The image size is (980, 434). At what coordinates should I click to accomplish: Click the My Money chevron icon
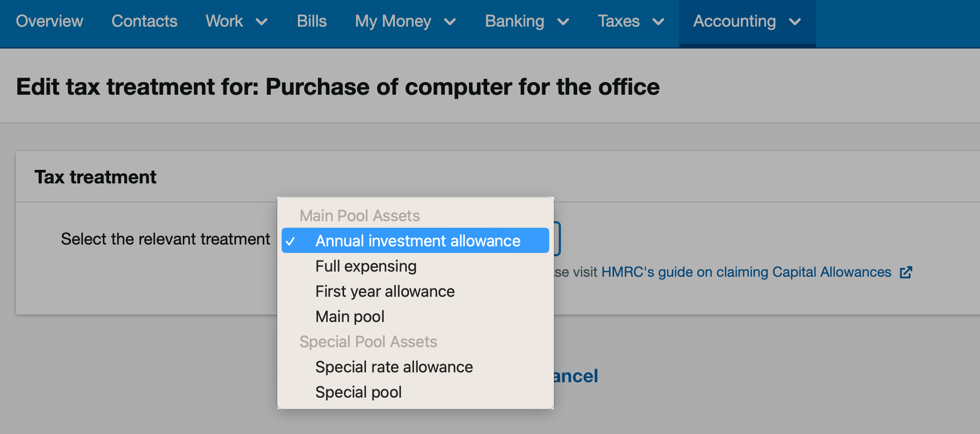(x=450, y=21)
